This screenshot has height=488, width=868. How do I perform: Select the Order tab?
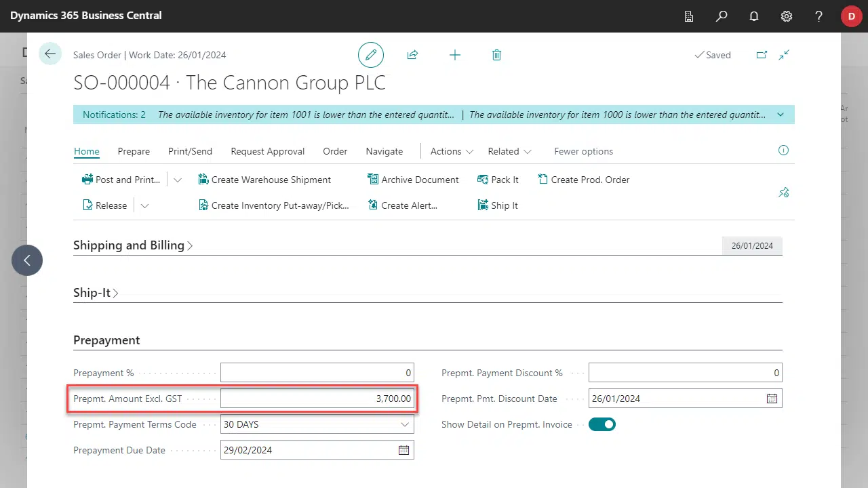pos(335,151)
